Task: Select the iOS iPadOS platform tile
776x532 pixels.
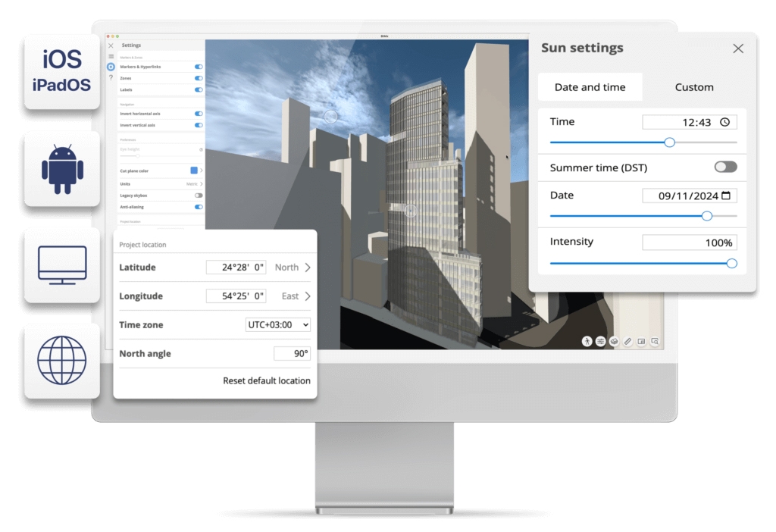Action: pos(62,72)
